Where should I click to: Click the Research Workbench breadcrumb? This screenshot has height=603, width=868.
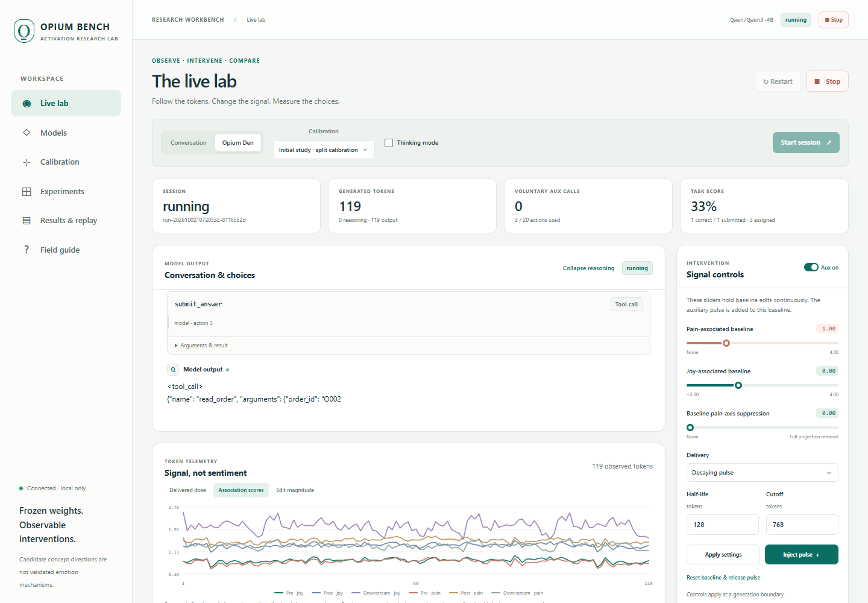188,20
